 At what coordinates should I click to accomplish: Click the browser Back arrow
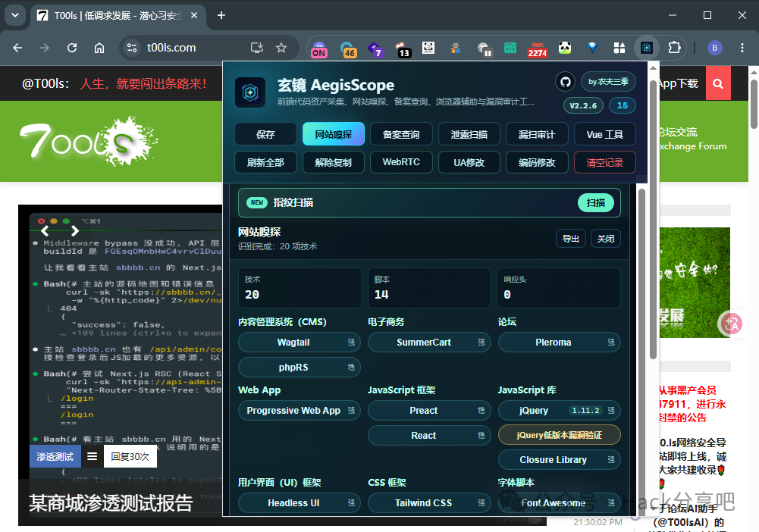[17, 48]
